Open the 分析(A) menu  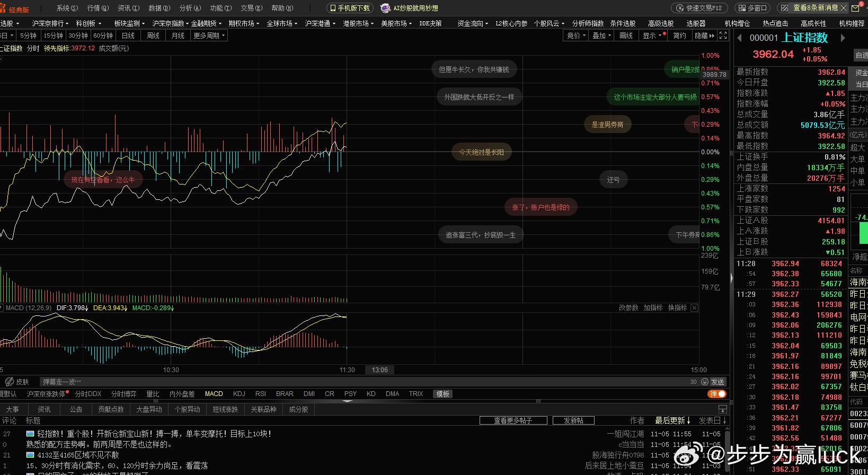pos(190,8)
